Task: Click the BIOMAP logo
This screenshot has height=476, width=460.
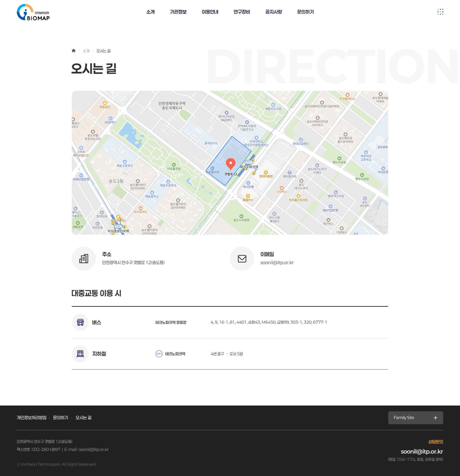Action: (x=33, y=12)
